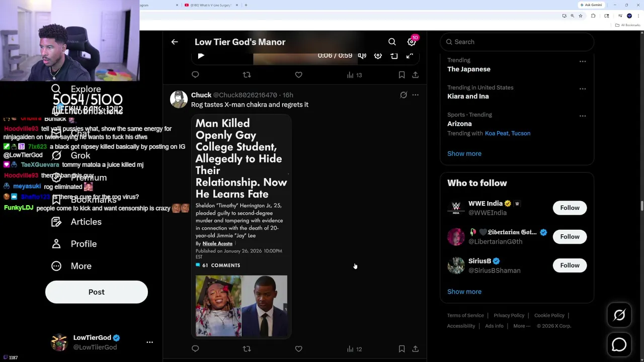Bookmark Chuck's post
The image size is (644, 362).
coord(401,349)
